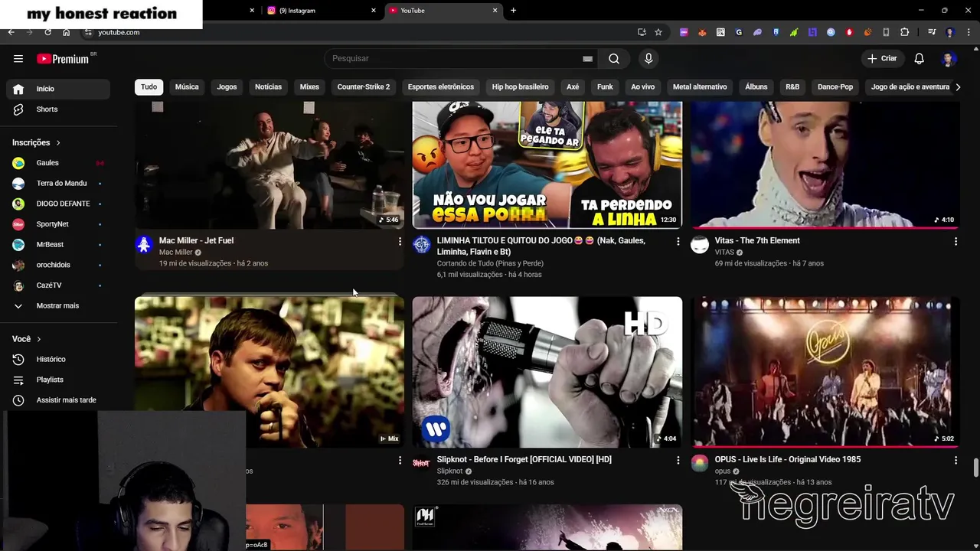Expand Mostrar mais subscriptions
This screenshot has width=980, height=551.
click(x=58, y=306)
